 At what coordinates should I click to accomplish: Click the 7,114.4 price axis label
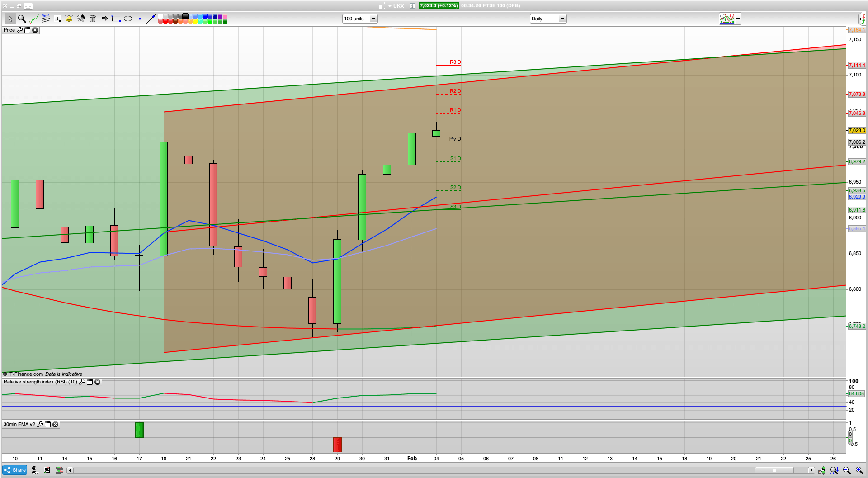click(857, 65)
